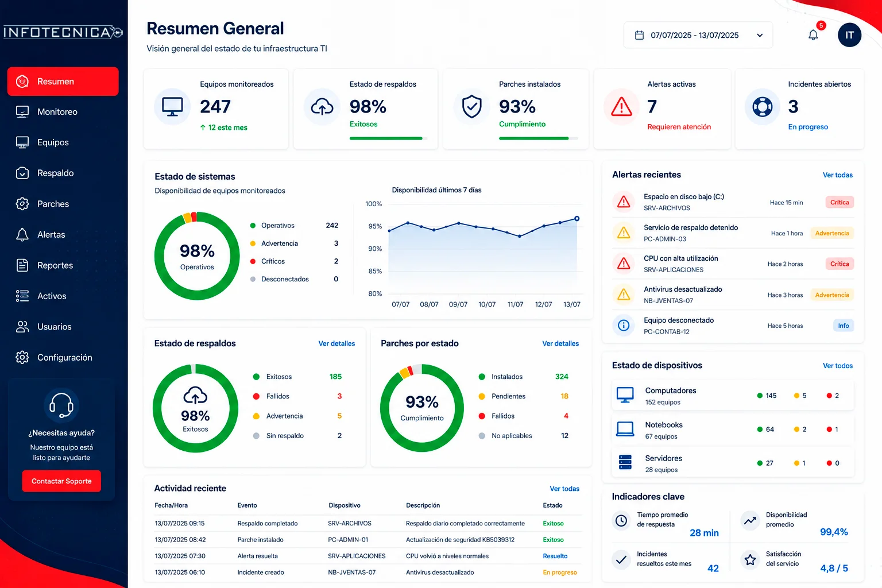Click the Reportes document icon
This screenshot has height=588, width=882.
[22, 265]
